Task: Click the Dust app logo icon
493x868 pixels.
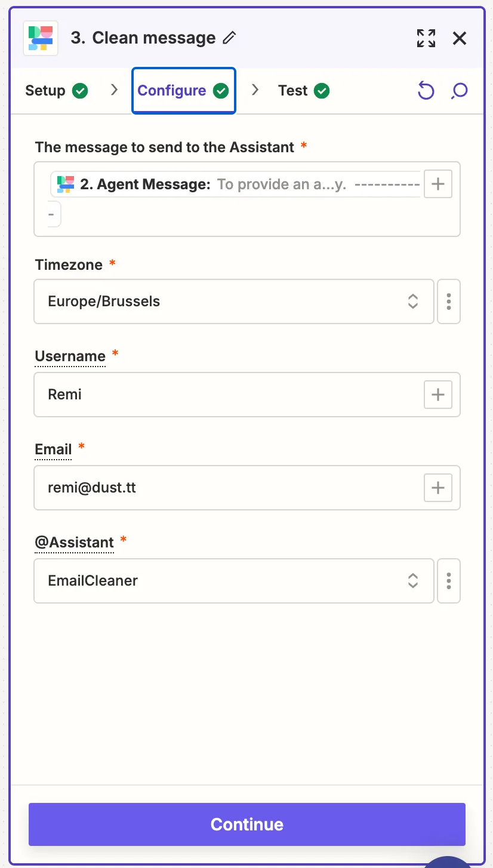Action: point(41,38)
